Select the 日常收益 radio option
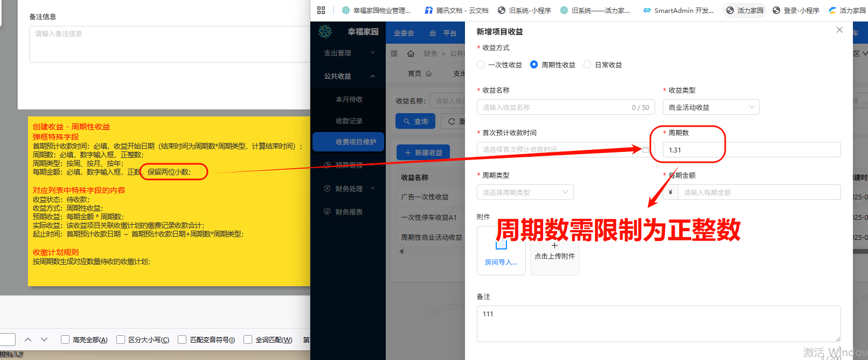This screenshot has height=360, width=868. (587, 65)
